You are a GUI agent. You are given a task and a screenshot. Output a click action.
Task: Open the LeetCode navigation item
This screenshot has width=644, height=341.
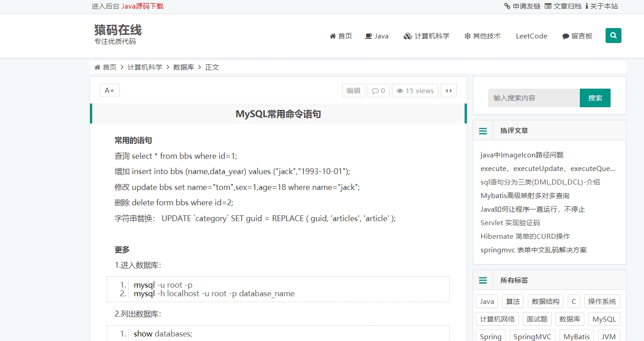click(531, 36)
